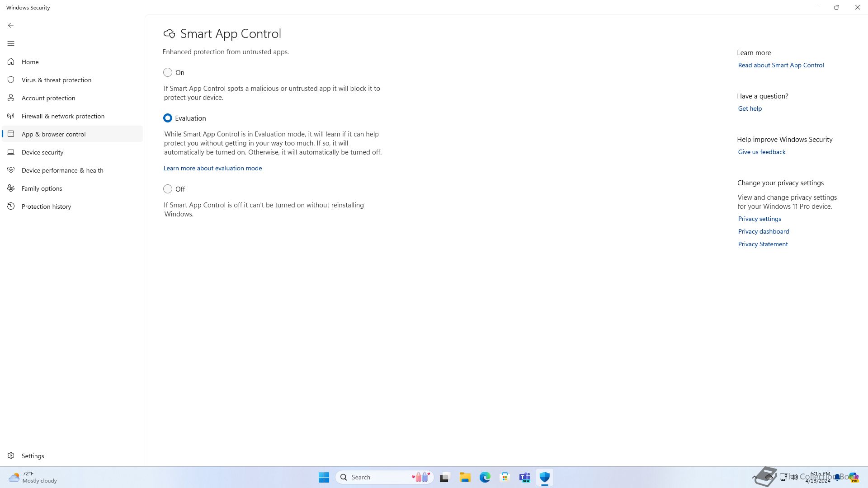Image resolution: width=868 pixels, height=488 pixels.
Task: Go back using the back arrow
Action: pyautogui.click(x=11, y=25)
